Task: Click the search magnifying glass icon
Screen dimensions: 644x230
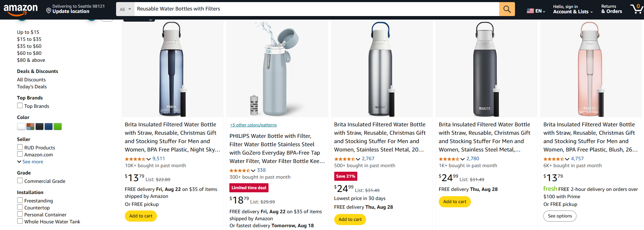Action: (507, 9)
